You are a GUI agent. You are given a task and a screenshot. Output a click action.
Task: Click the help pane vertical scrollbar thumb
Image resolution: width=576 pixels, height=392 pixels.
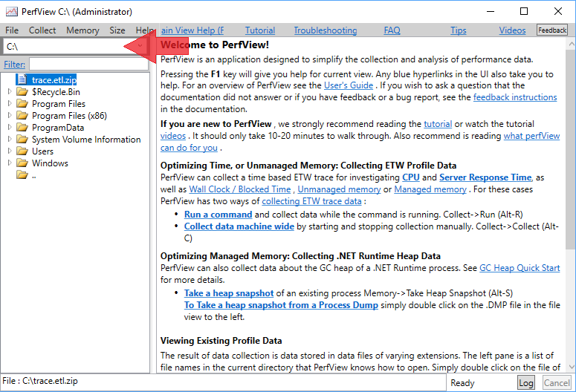tap(571, 150)
